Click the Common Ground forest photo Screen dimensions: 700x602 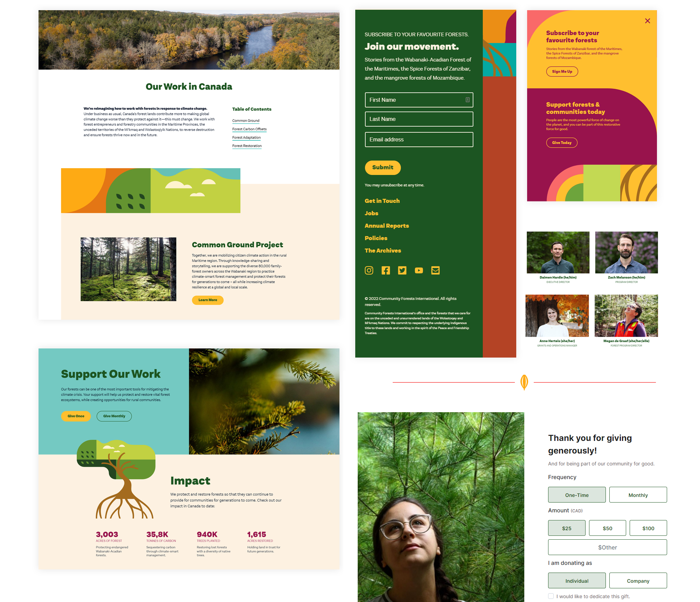pyautogui.click(x=128, y=269)
